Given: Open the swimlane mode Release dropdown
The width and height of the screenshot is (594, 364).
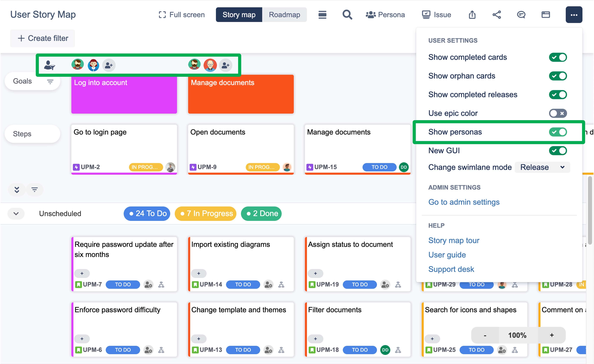Looking at the screenshot, I should 542,167.
